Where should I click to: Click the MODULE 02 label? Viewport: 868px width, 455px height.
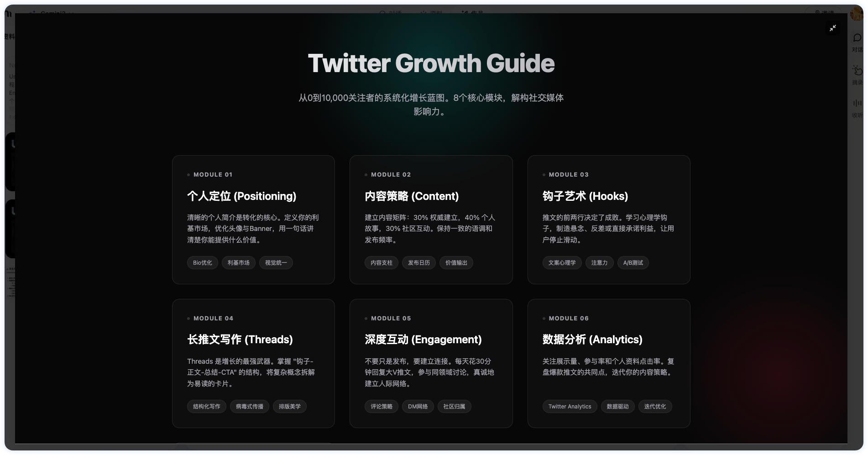[391, 174]
